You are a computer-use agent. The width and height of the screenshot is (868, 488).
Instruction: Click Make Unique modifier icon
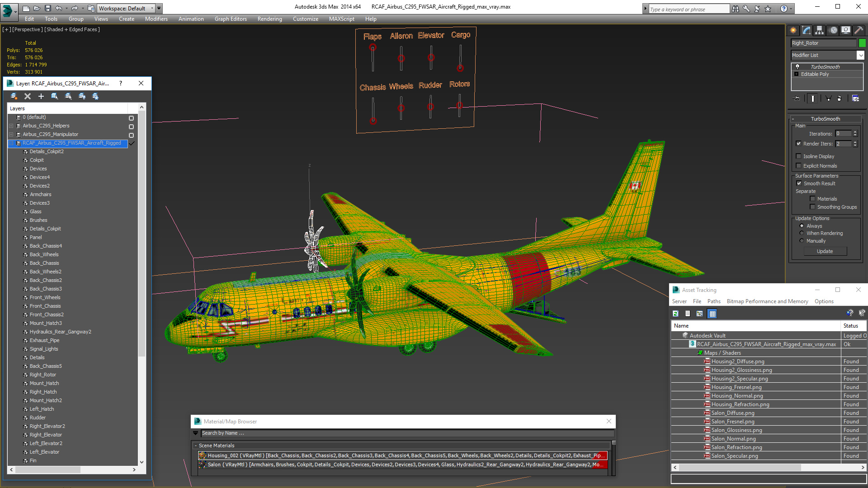(x=828, y=98)
